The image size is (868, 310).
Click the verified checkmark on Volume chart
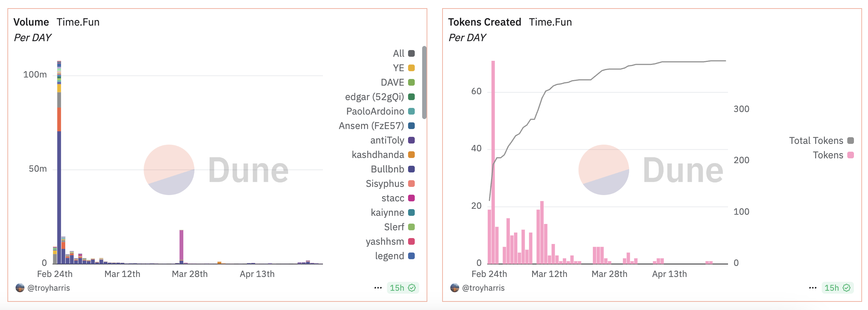pos(412,288)
